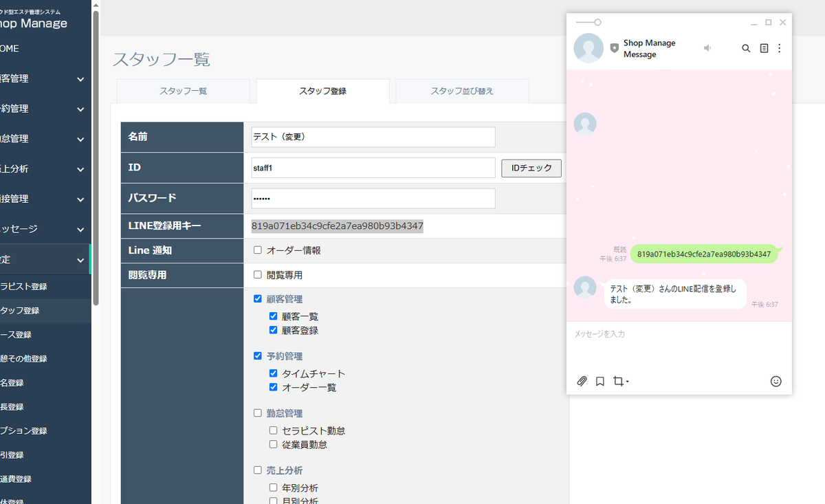825x504 pixels.
Task: Open オプション登録 in the sidebar
Action: pos(45,430)
